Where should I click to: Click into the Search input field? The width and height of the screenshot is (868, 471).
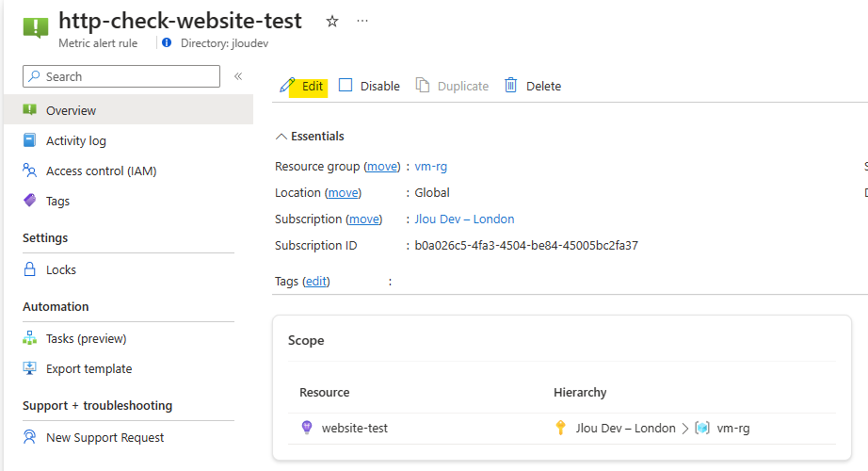tap(121, 76)
